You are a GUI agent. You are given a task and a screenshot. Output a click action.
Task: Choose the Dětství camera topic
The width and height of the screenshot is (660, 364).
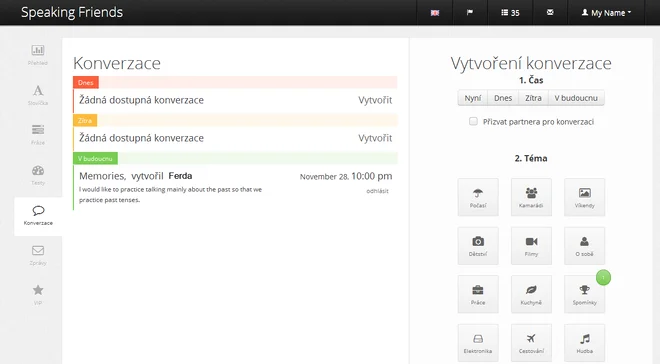(478, 246)
